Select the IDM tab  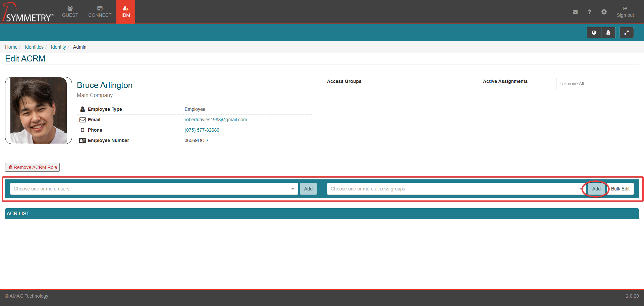(126, 12)
